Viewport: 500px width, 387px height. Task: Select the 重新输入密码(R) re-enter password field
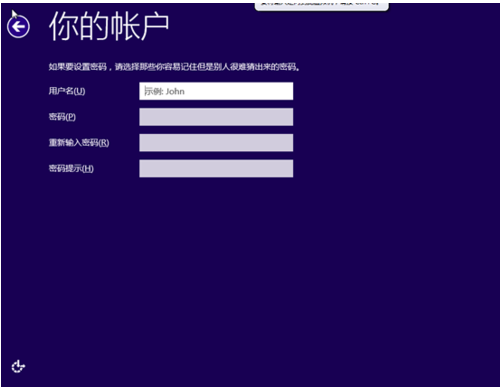click(216, 143)
